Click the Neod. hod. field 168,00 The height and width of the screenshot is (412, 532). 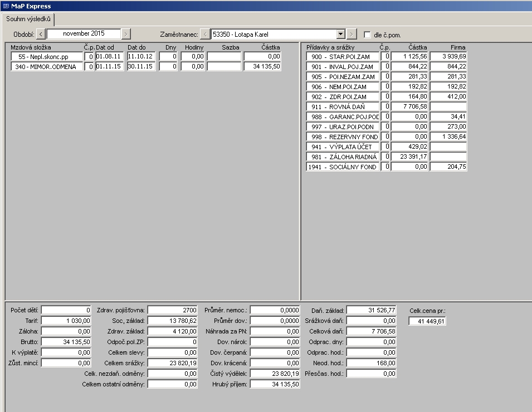[372, 363]
